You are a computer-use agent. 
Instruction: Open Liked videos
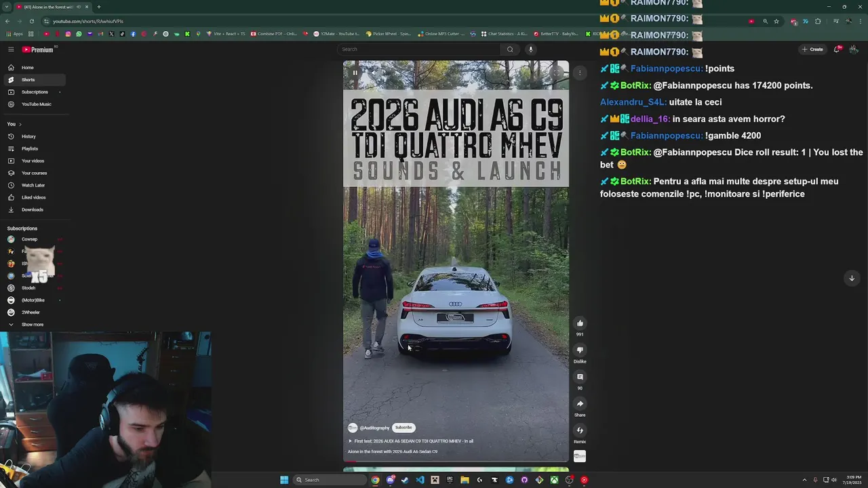[33, 197]
